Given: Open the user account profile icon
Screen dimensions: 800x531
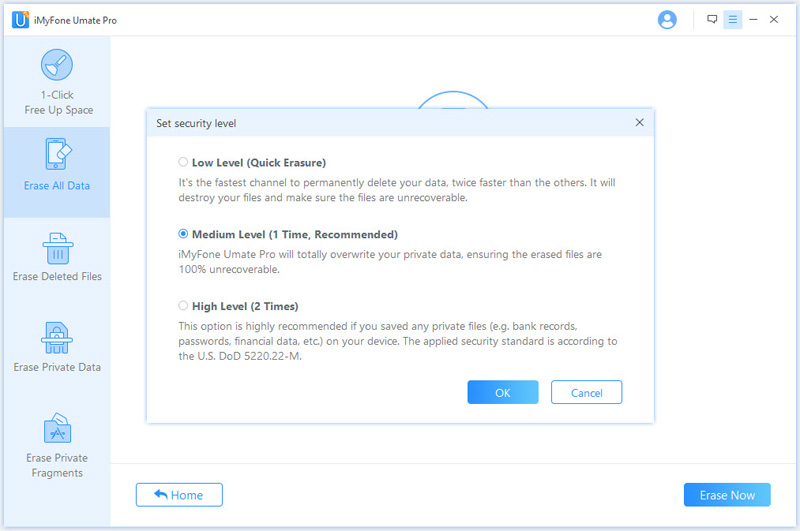Looking at the screenshot, I should 667,20.
